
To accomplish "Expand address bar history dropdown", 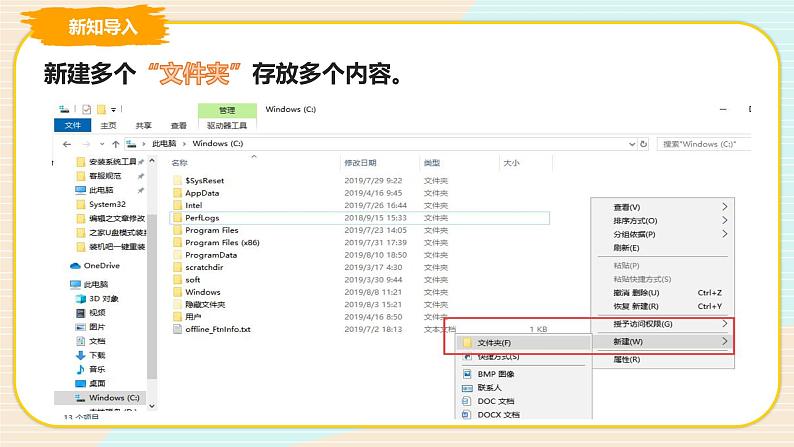I will (632, 144).
